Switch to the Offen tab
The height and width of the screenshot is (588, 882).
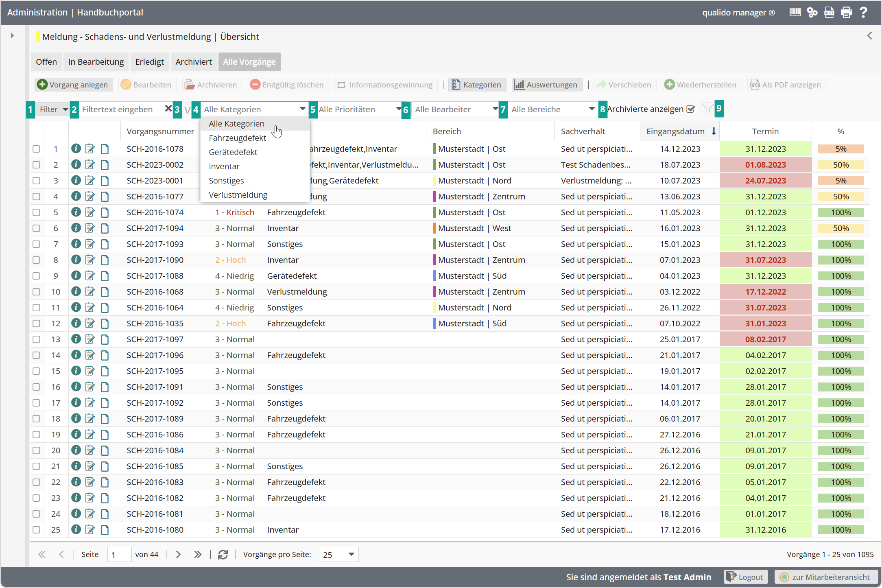pyautogui.click(x=46, y=62)
